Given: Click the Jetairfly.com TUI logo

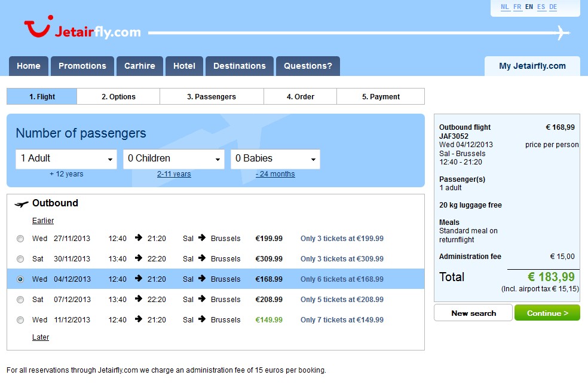Looking at the screenshot, I should pyautogui.click(x=82, y=28).
